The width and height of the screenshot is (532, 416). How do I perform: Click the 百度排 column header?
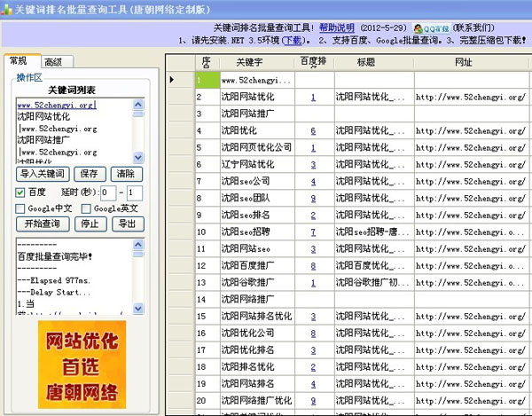[x=314, y=62]
